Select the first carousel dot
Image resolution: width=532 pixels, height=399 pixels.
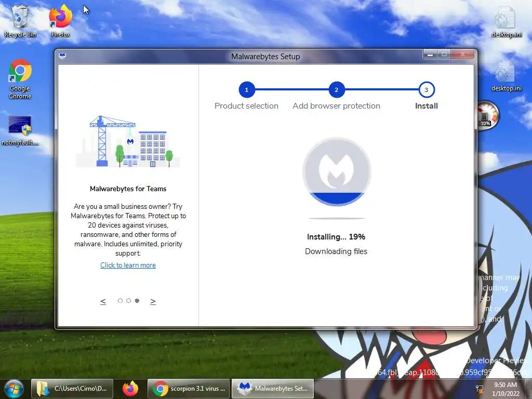[x=120, y=301]
